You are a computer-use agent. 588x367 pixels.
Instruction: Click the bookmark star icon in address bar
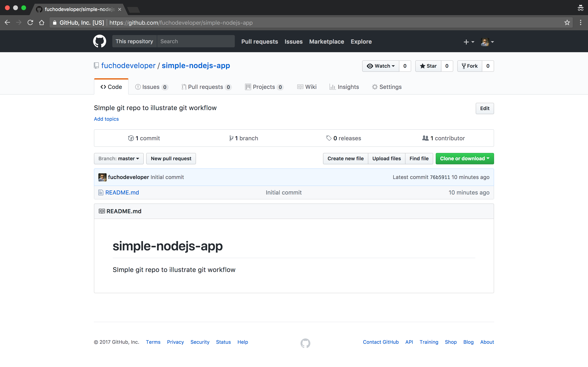[567, 23]
